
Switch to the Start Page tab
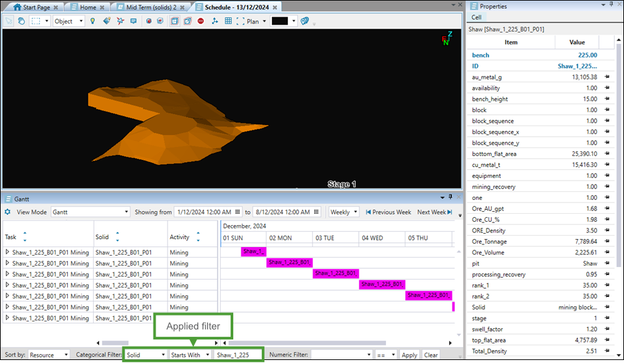click(x=35, y=7)
